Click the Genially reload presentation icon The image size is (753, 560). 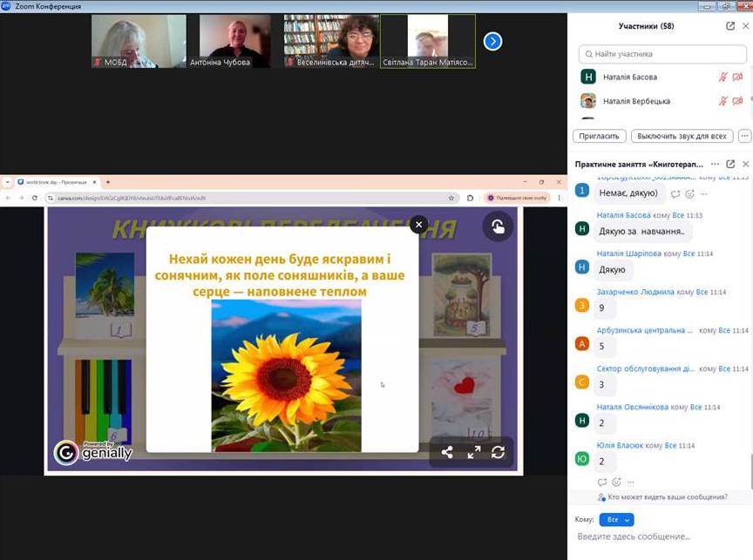coord(499,452)
